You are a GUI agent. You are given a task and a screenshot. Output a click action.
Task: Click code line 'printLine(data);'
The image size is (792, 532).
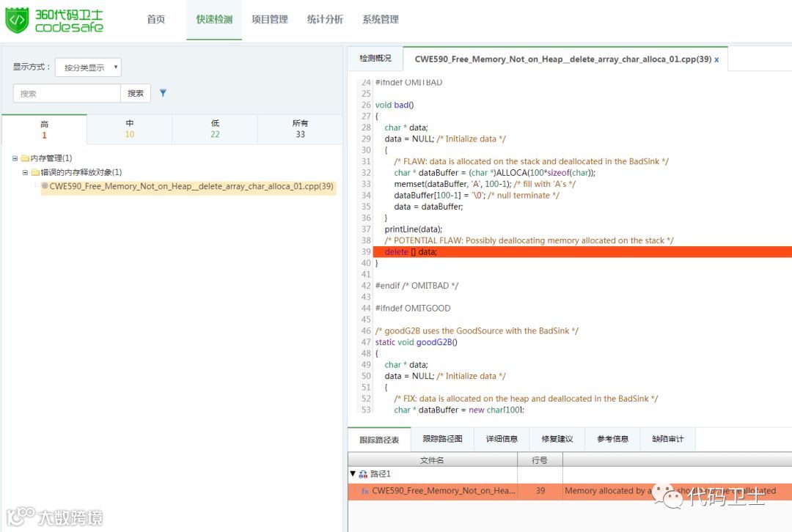[x=413, y=229]
